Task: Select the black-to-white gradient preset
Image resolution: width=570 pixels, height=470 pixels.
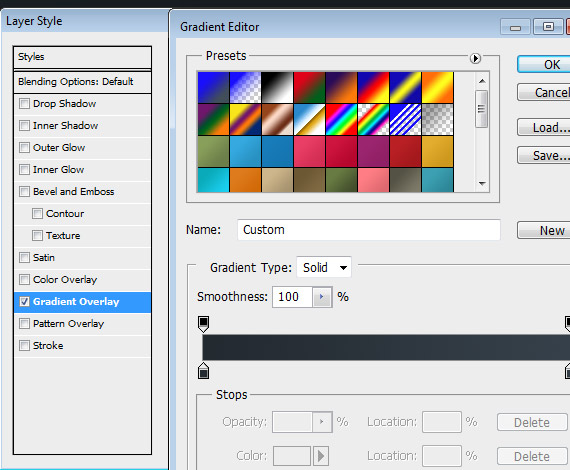Action: pyautogui.click(x=277, y=87)
